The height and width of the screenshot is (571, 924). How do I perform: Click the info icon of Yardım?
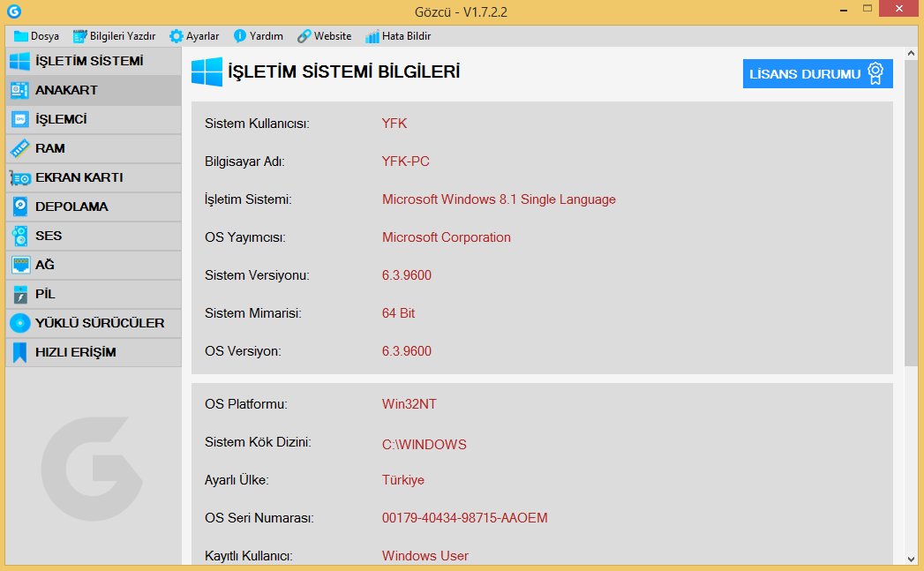(239, 36)
